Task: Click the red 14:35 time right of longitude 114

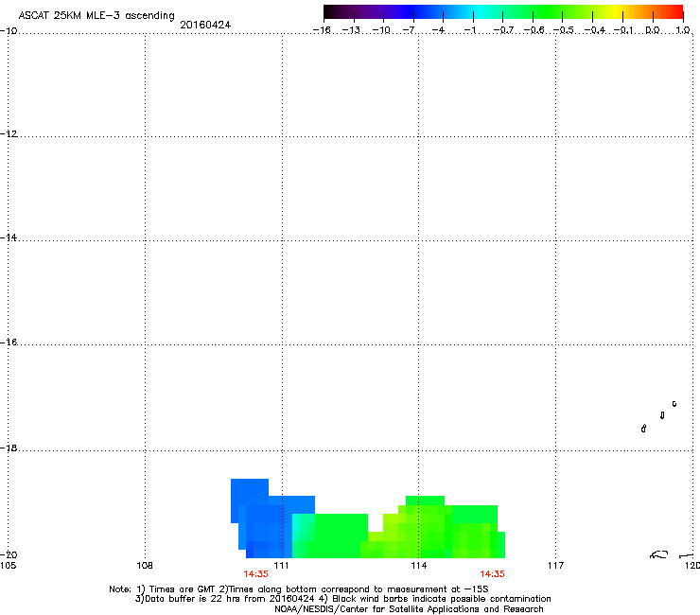Action: coord(493,574)
